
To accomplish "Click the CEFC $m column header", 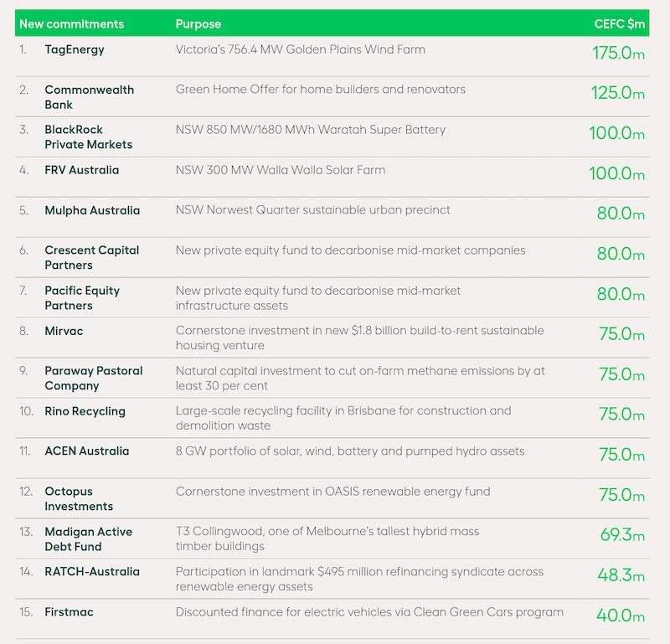I will [620, 24].
